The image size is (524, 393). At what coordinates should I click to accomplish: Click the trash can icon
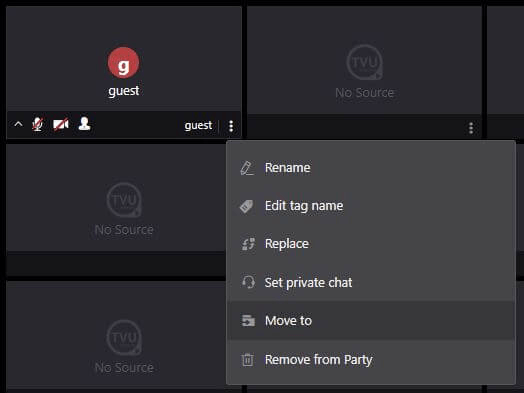click(248, 360)
